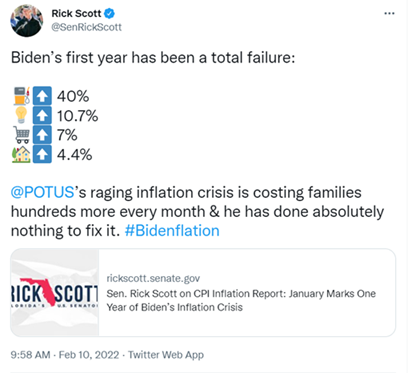Click the light bulb emoji
The image size is (408, 373).
coord(21,115)
